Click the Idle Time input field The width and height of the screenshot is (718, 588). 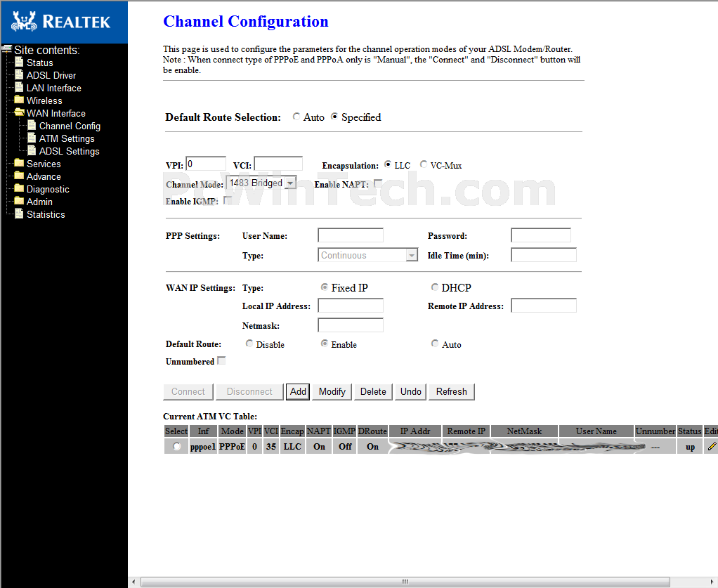pos(544,255)
